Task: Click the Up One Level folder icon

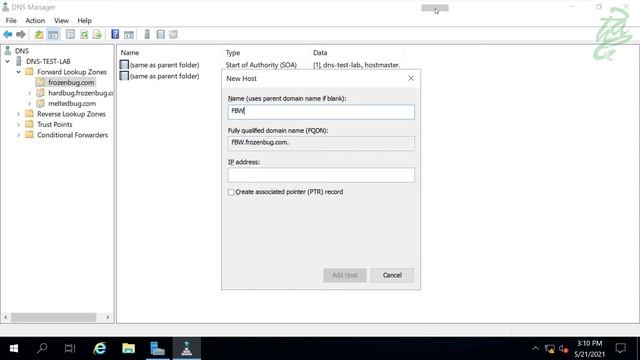Action: pyautogui.click(x=39, y=35)
